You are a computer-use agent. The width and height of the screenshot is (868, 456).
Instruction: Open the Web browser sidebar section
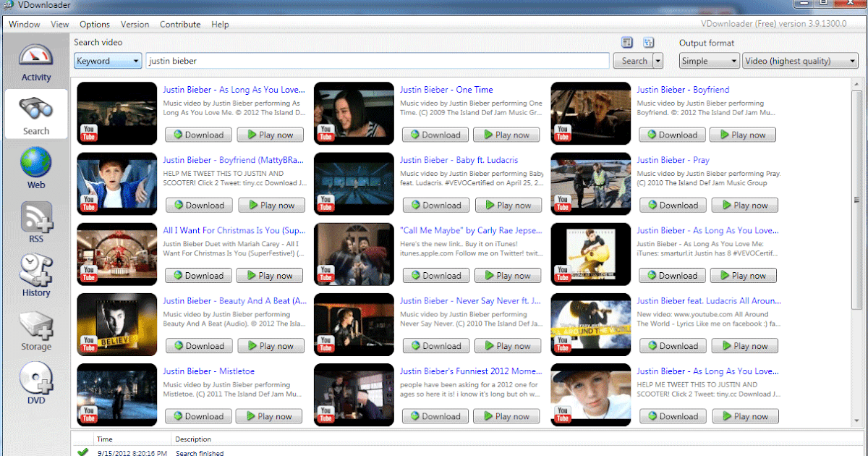(36, 167)
